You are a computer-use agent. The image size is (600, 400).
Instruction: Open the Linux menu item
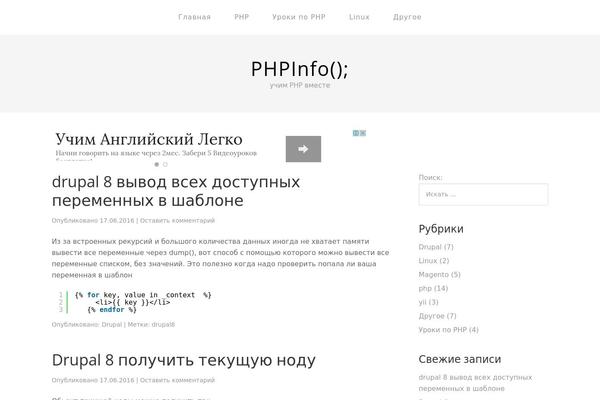359,17
